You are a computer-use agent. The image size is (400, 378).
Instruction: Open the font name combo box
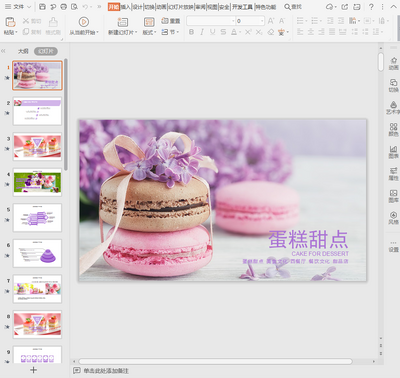211,21
